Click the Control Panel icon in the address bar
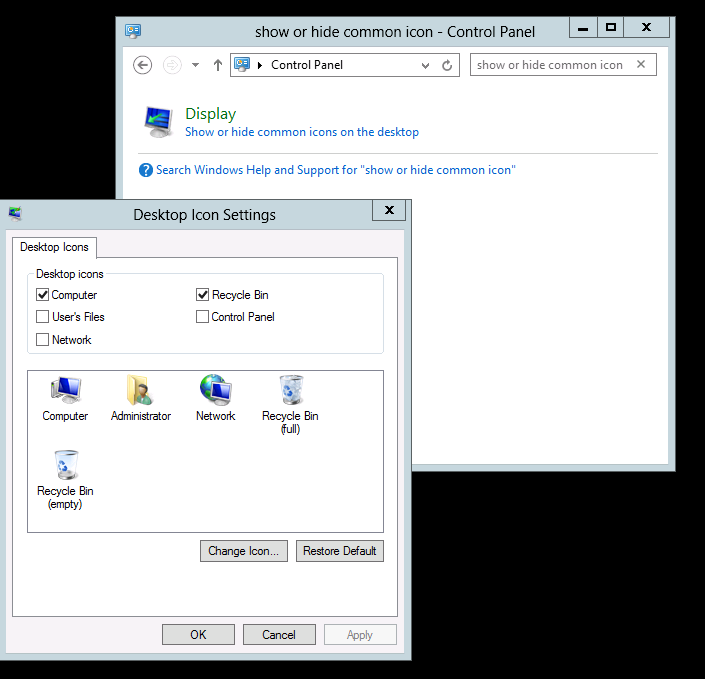The height and width of the screenshot is (679, 705). 242,65
